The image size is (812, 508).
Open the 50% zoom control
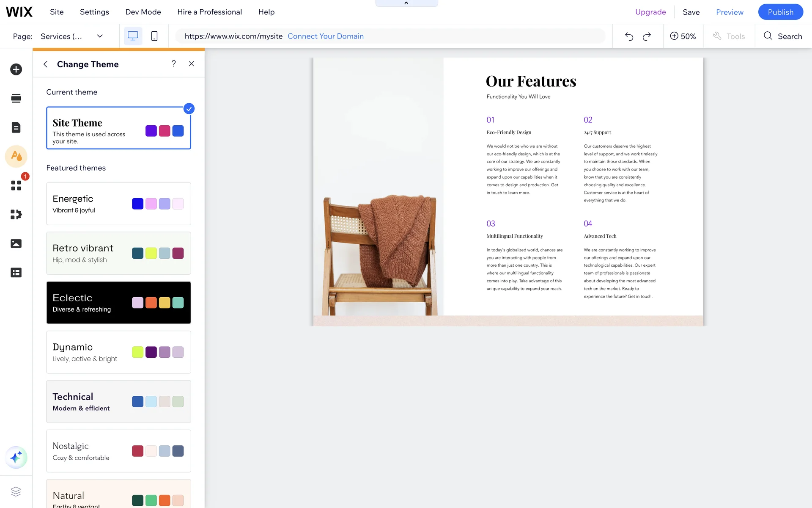tap(683, 36)
